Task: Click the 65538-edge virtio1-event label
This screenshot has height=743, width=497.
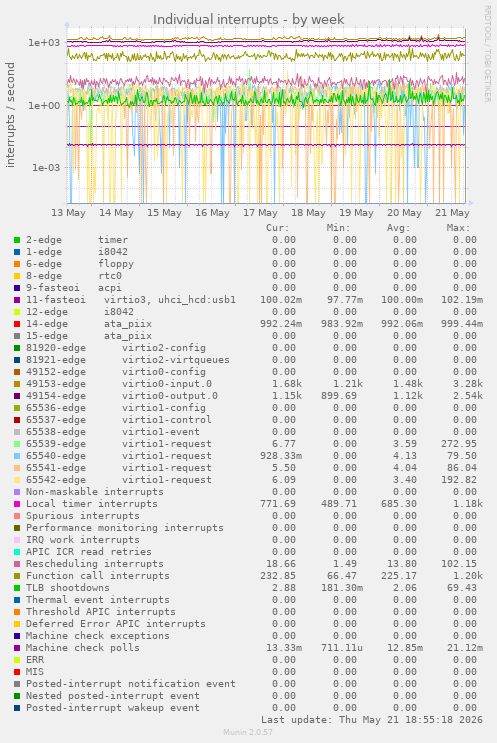Action: (113, 432)
